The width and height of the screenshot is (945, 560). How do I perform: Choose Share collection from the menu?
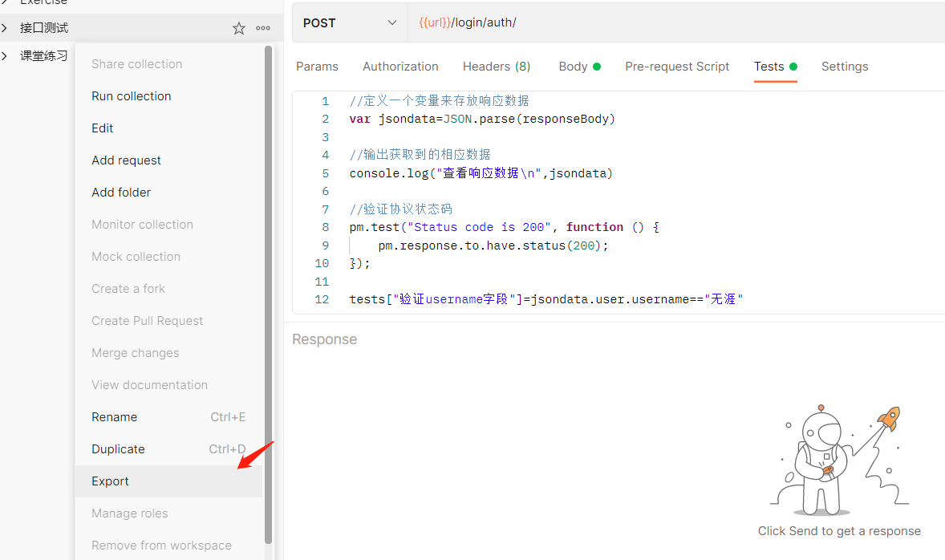tap(168, 64)
